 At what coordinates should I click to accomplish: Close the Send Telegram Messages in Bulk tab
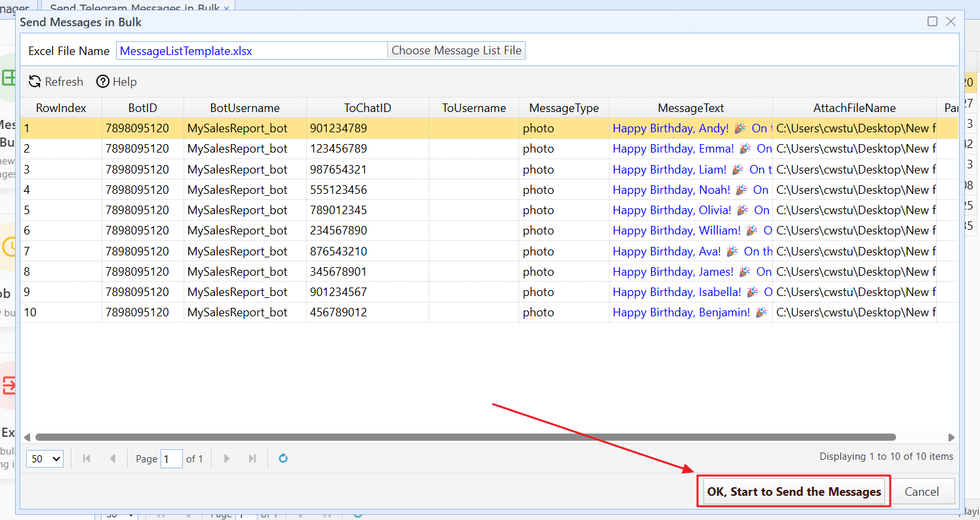coord(226,8)
